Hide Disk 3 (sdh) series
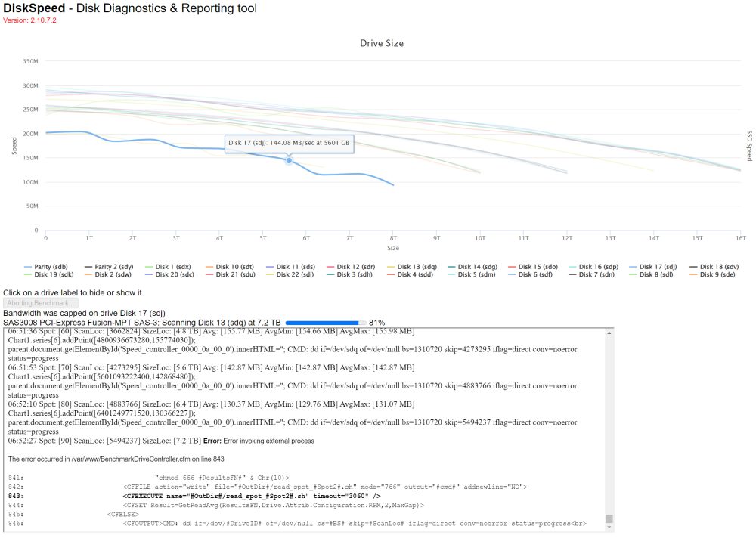756x560 pixels. click(x=349, y=274)
